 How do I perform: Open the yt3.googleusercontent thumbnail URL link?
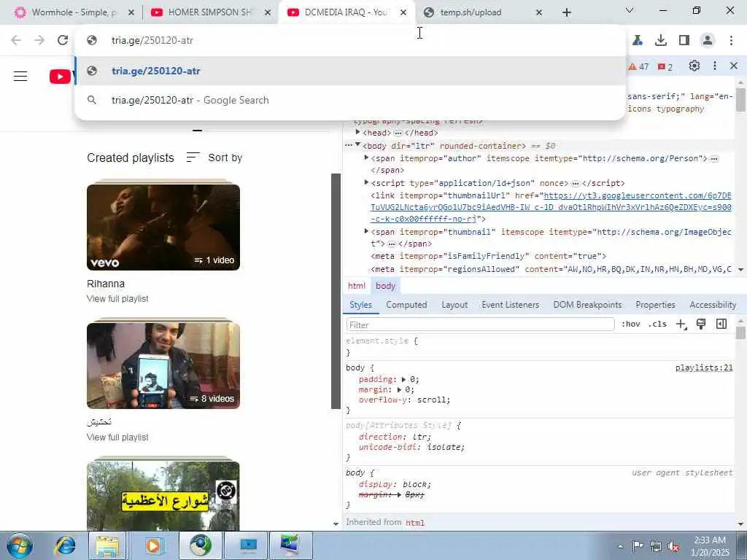551,207
